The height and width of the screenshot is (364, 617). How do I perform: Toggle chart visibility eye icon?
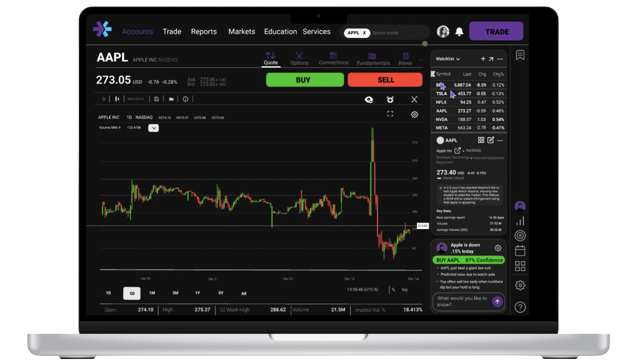(369, 100)
